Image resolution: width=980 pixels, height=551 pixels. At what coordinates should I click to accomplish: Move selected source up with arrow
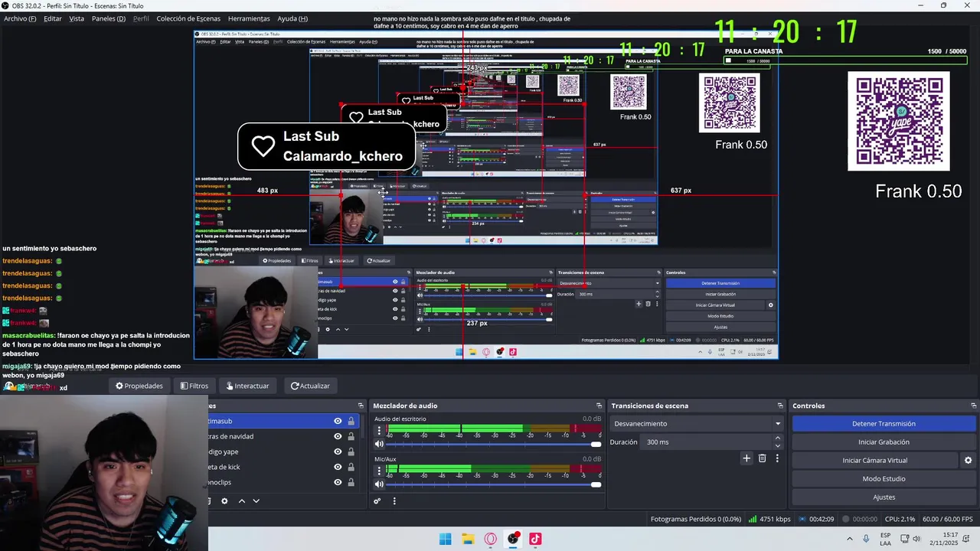tap(242, 501)
